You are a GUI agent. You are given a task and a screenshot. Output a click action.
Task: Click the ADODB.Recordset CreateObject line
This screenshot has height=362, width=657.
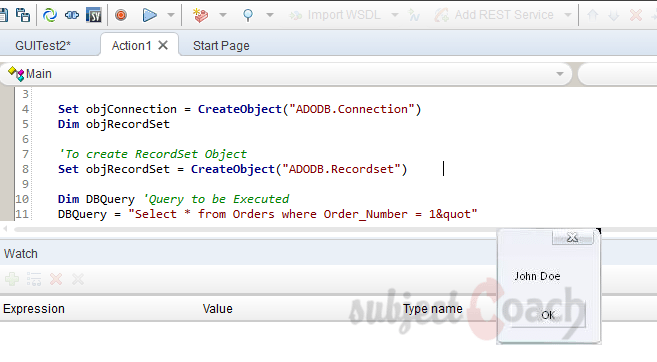click(x=233, y=169)
